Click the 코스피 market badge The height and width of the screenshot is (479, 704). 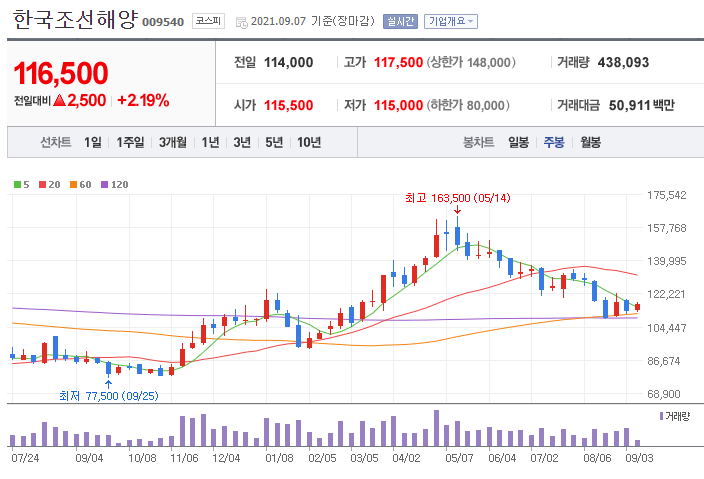[x=208, y=21]
